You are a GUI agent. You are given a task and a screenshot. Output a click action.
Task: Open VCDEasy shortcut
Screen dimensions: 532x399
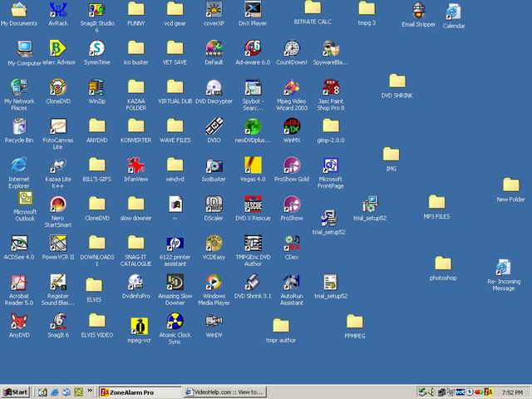pyautogui.click(x=214, y=244)
